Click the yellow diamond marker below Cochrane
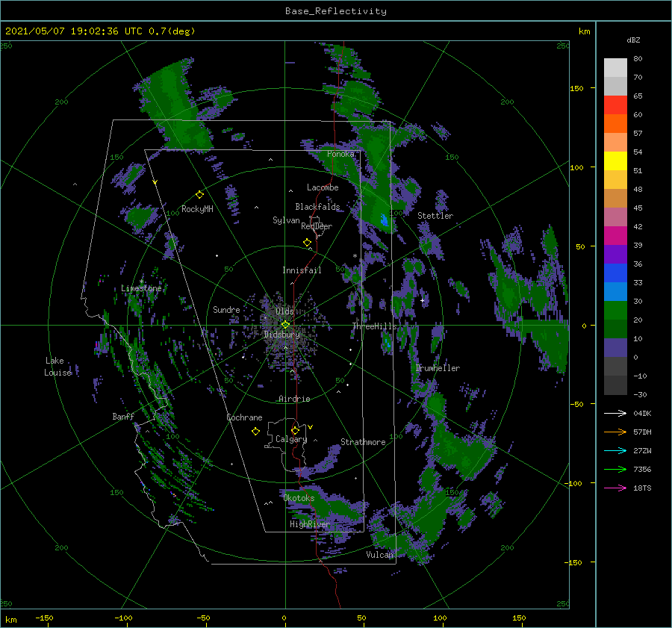 (255, 432)
